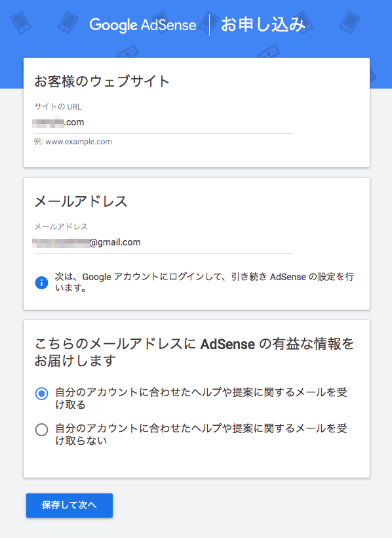The image size is (392, 538).
Task: Click the .com site URL text
Action: (74, 122)
